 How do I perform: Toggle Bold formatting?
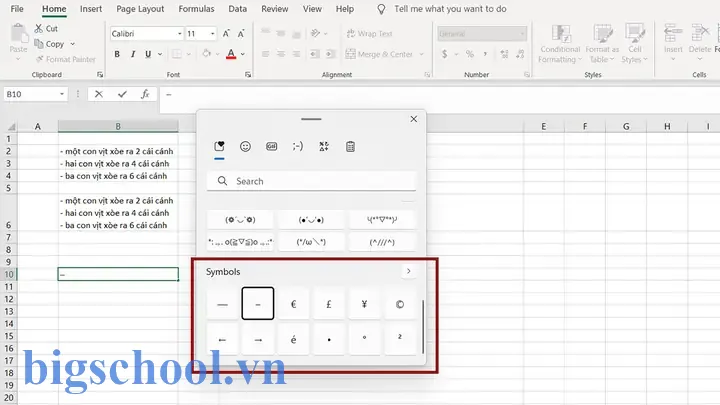(117, 54)
